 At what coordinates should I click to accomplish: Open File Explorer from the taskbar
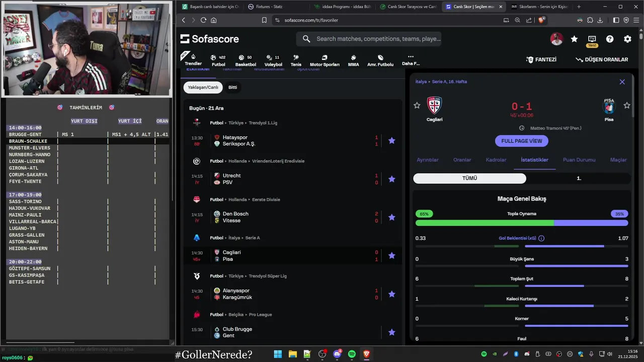pyautogui.click(x=292, y=354)
